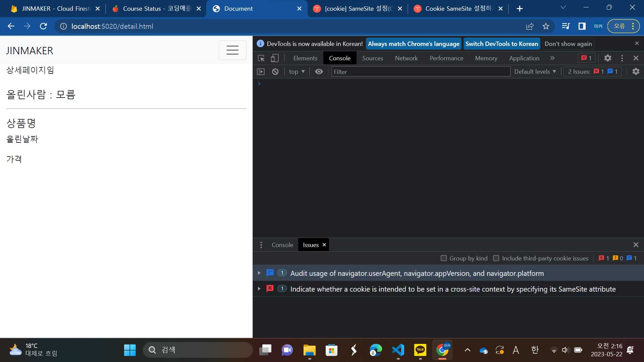Go forward to the next page
Viewport: 644px width, 362px height.
pos(27,26)
